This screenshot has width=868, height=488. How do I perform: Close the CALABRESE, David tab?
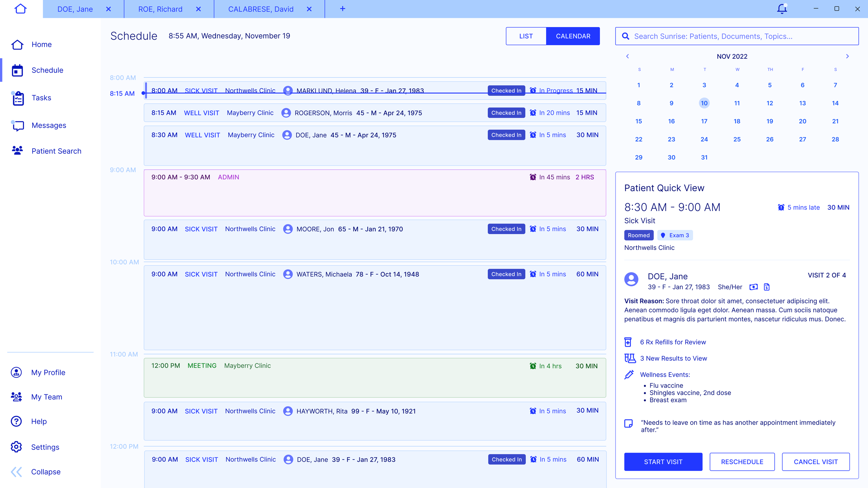point(309,9)
